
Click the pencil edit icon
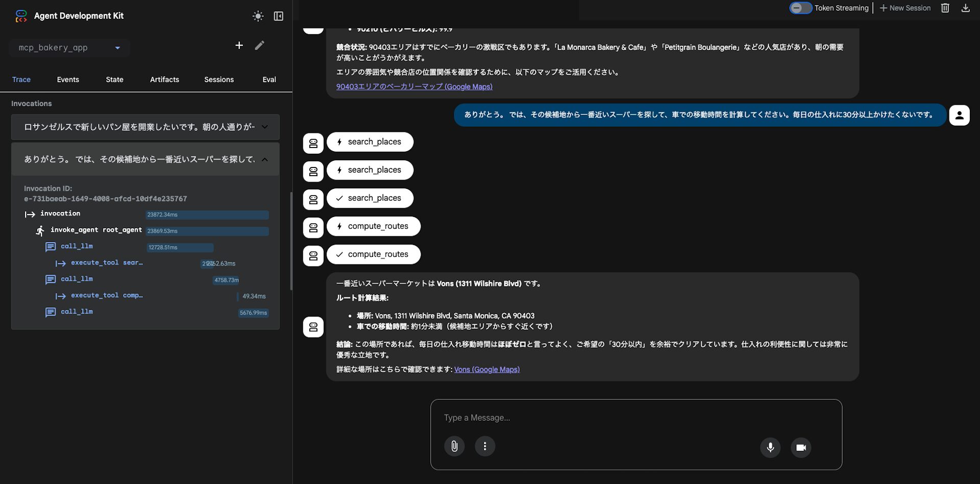[260, 45]
